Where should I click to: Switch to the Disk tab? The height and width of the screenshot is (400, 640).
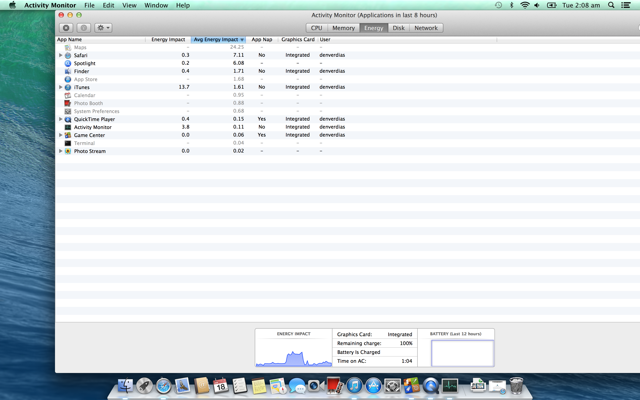click(x=398, y=28)
